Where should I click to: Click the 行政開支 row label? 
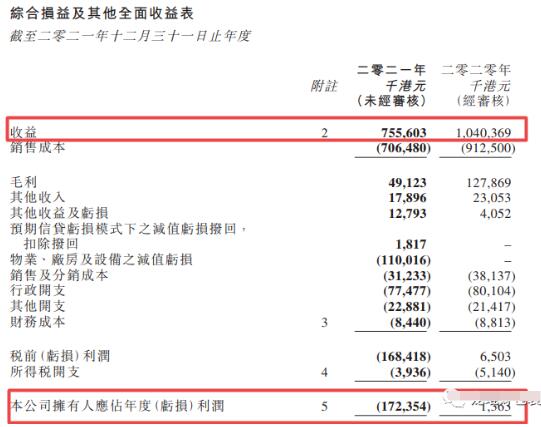38,290
